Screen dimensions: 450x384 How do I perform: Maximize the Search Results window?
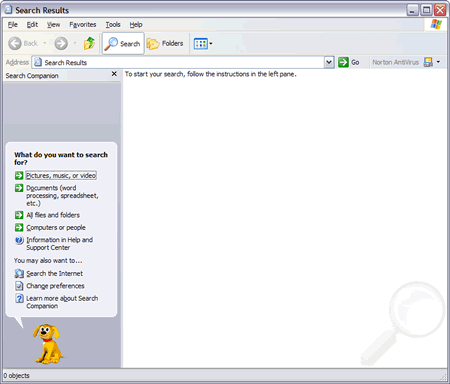click(426, 10)
